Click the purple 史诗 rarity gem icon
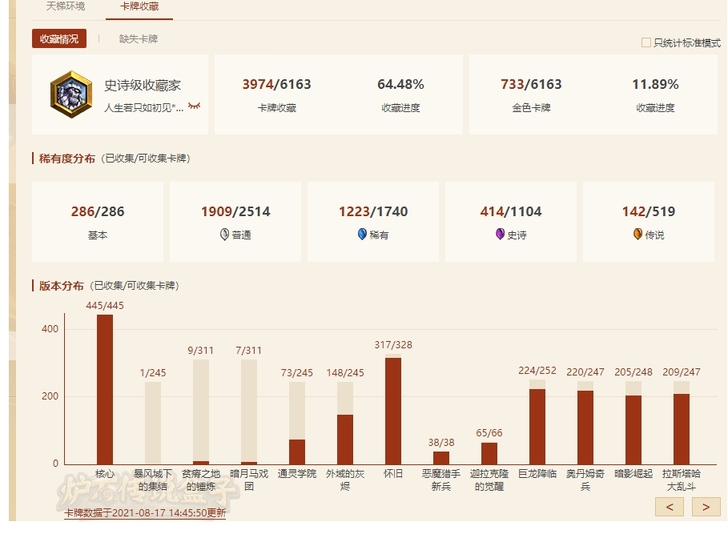The width and height of the screenshot is (728, 546). pos(500,234)
